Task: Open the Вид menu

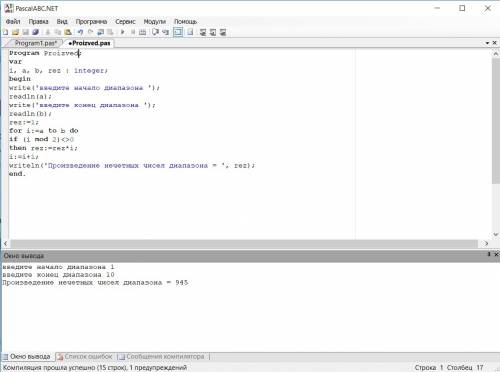Action: pyautogui.click(x=62, y=22)
